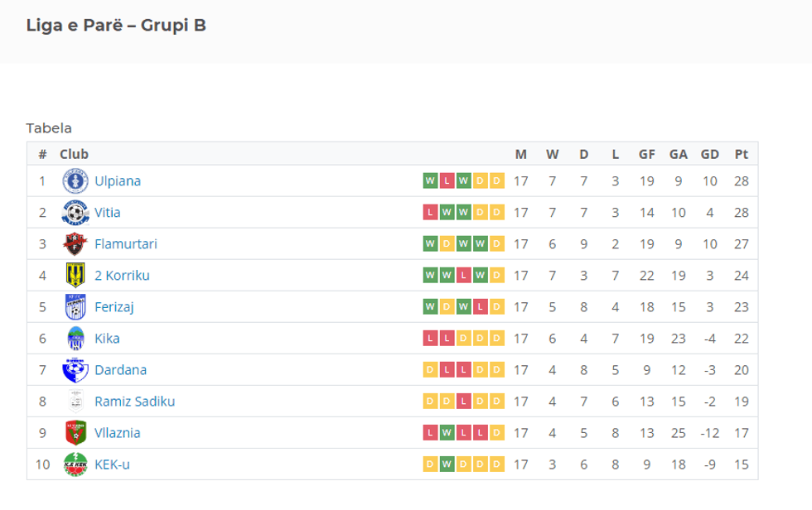Click Vitia's first red L form badge
The width and height of the screenshot is (812, 510).
click(x=430, y=212)
